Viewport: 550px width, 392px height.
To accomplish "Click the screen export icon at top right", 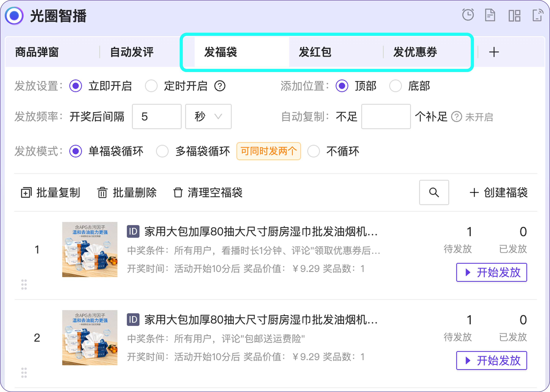I will pos(538,15).
